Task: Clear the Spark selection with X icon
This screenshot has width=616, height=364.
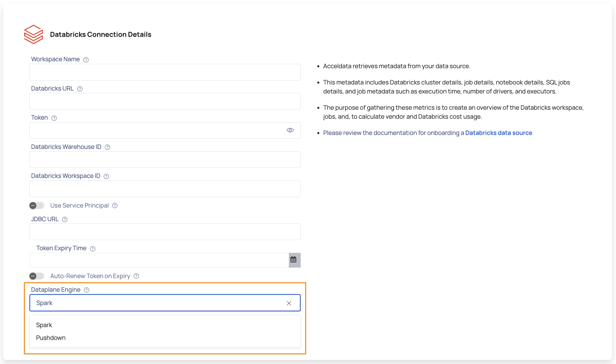Action: pyautogui.click(x=289, y=303)
